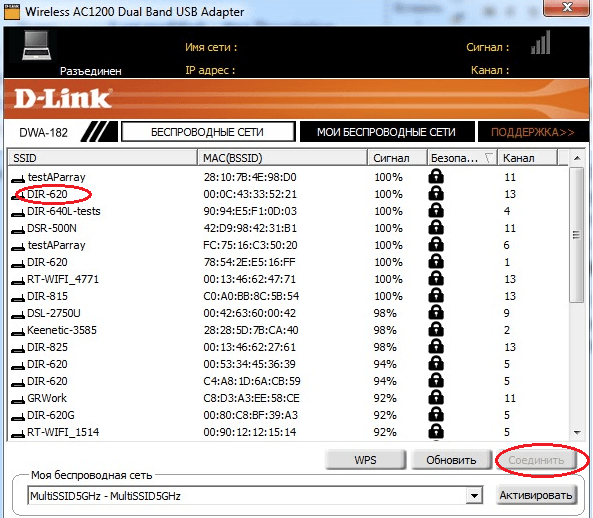Click the Соединить connect button

click(x=536, y=460)
